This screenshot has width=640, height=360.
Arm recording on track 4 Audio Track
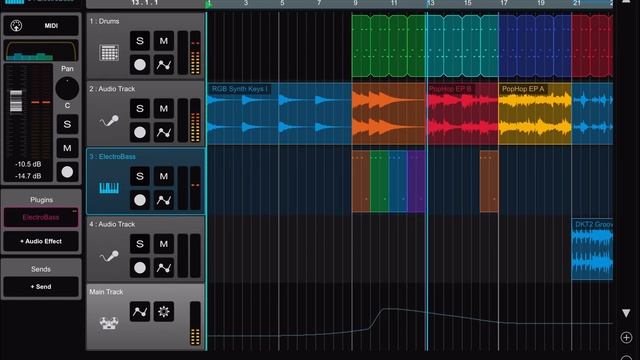140,268
